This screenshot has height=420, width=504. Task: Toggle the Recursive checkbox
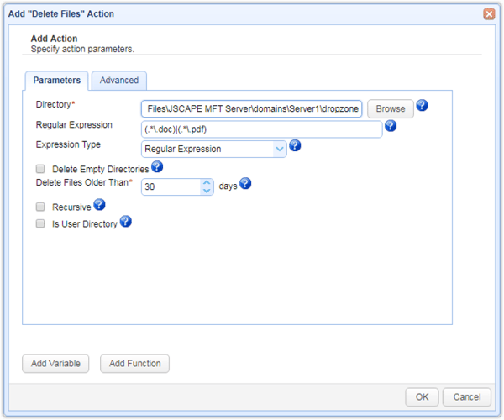point(40,207)
